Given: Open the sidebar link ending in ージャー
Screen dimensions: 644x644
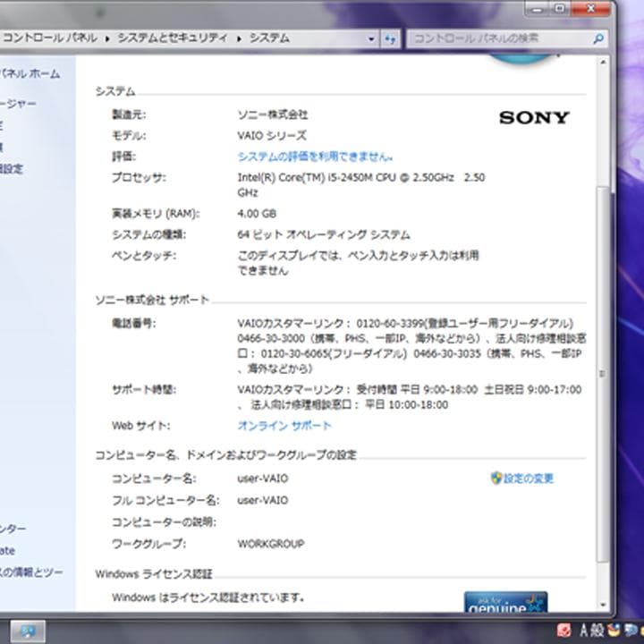Looking at the screenshot, I should (18, 104).
